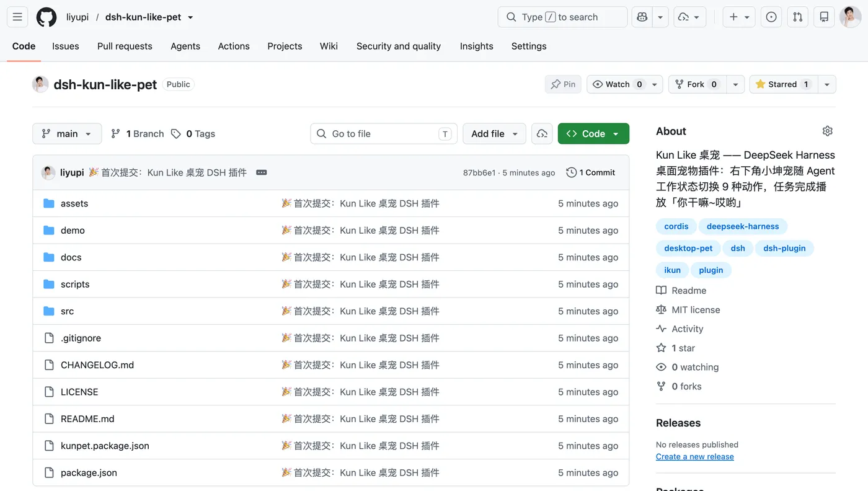Open the demo folder icon
Screen dimensions: 868x491
[49, 230]
